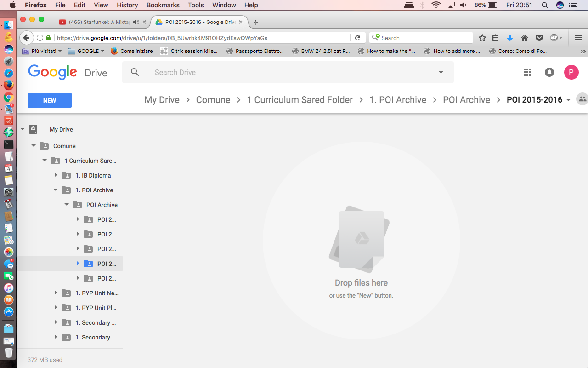This screenshot has height=368, width=588.
Task: Open Wi-Fi status menu
Action: pyautogui.click(x=436, y=5)
